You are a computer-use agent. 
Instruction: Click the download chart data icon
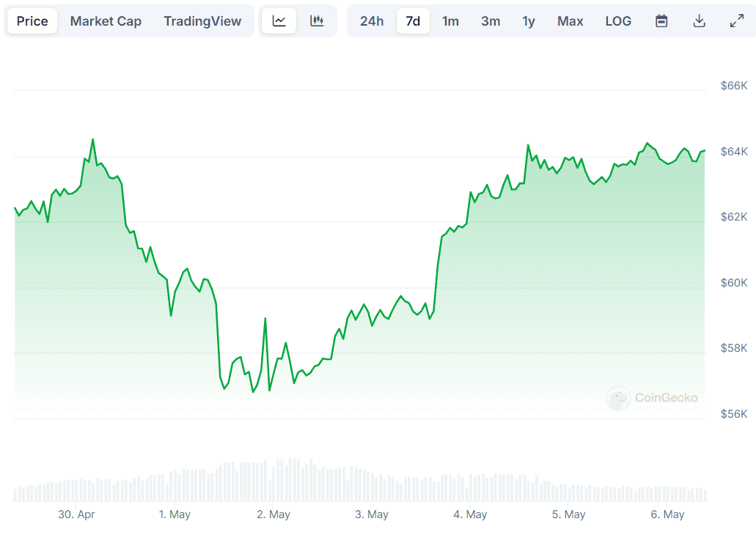(699, 21)
